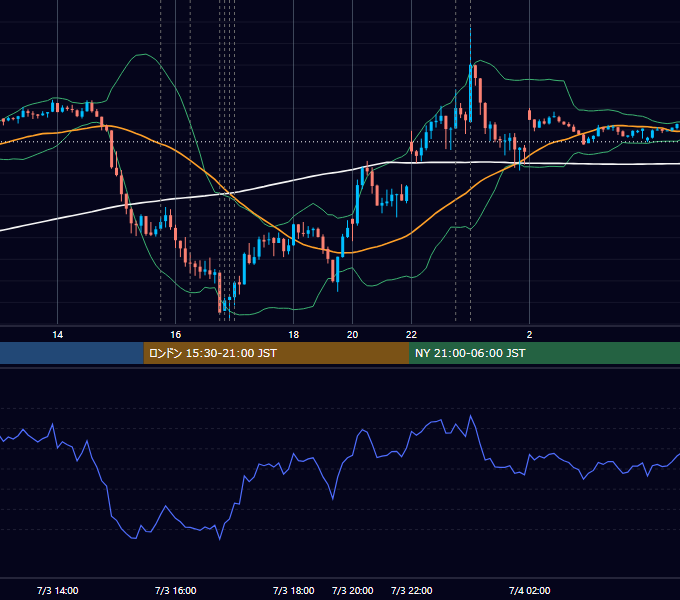680x600 pixels.
Task: Click the 7/3 18:00 date label
Action: click(294, 590)
